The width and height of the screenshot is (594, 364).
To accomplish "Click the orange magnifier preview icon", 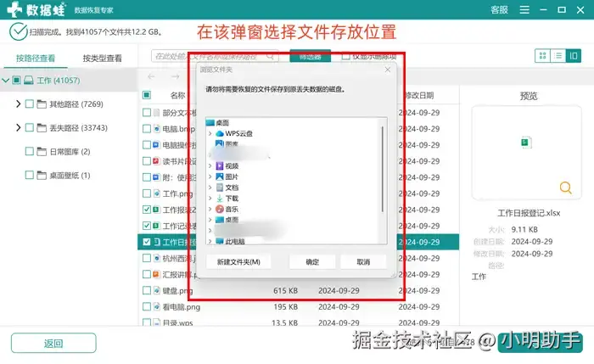I will (x=566, y=188).
